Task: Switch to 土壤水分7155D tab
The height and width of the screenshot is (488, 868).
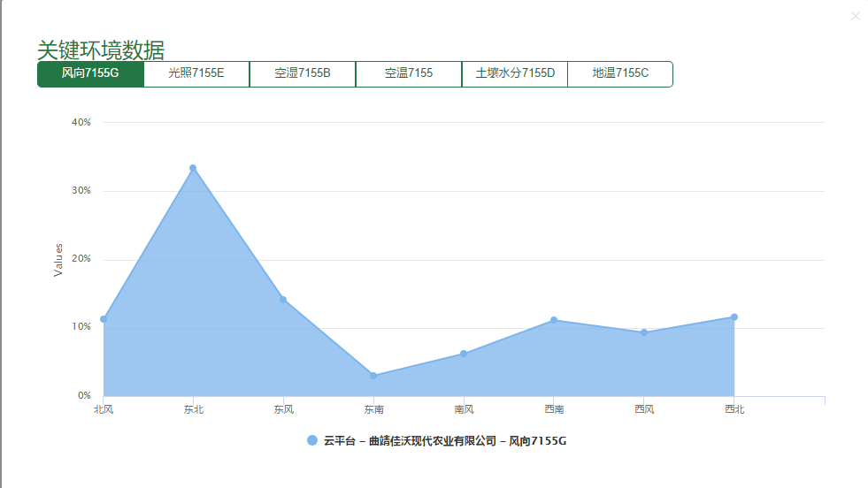Action: click(x=515, y=73)
